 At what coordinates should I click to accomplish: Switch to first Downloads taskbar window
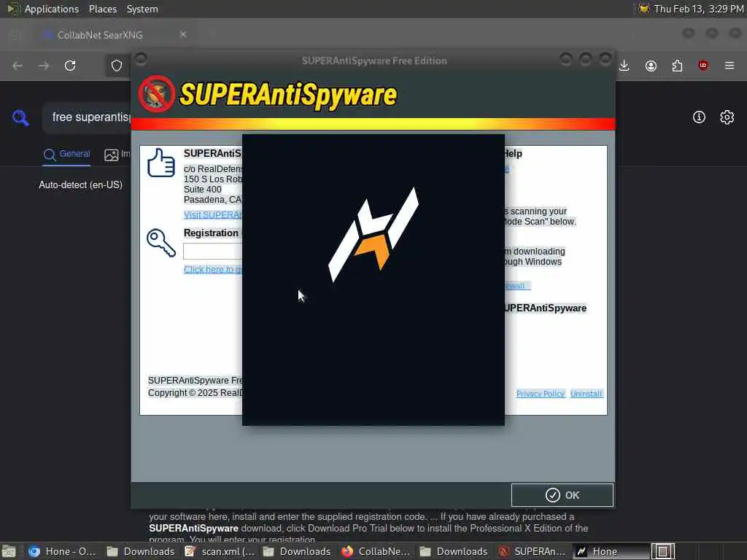point(140,551)
